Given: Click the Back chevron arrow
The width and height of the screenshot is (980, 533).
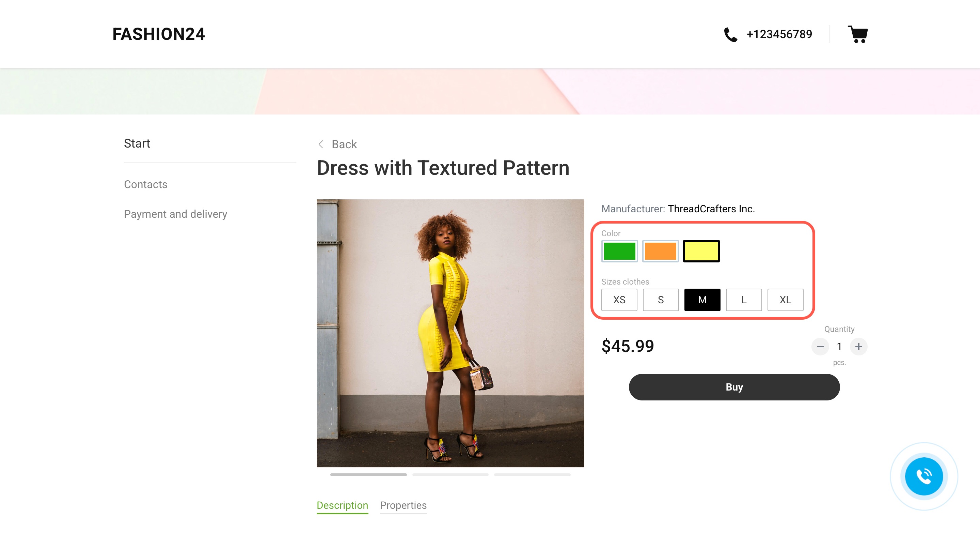Looking at the screenshot, I should 321,144.
